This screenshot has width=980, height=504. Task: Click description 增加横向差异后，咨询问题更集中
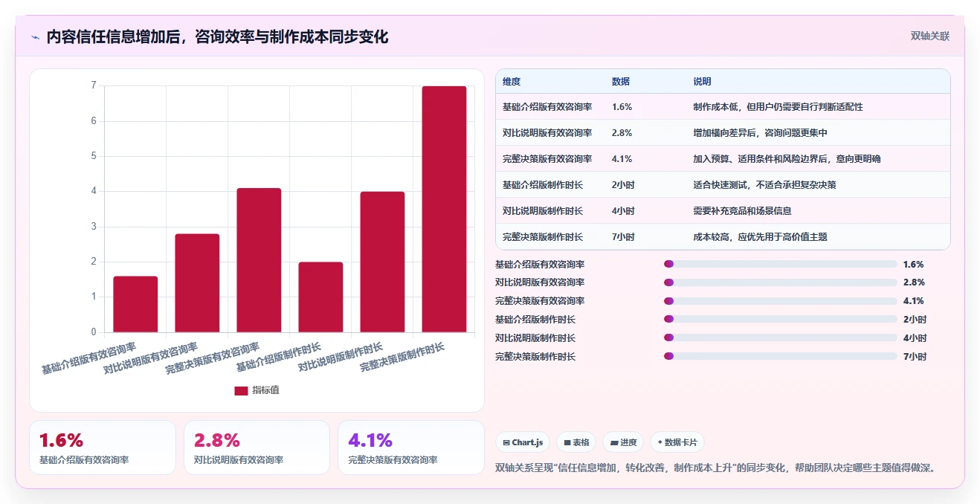[761, 133]
